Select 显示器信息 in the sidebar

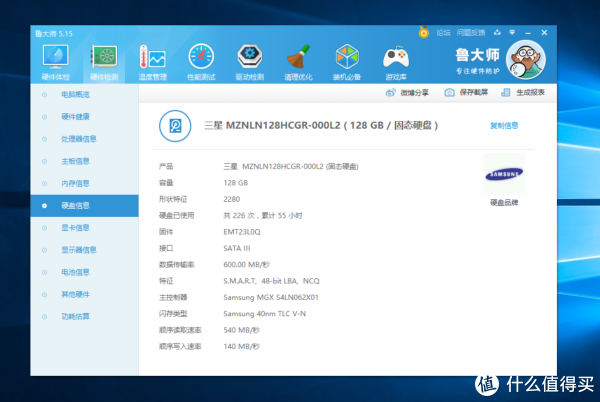coord(85,250)
